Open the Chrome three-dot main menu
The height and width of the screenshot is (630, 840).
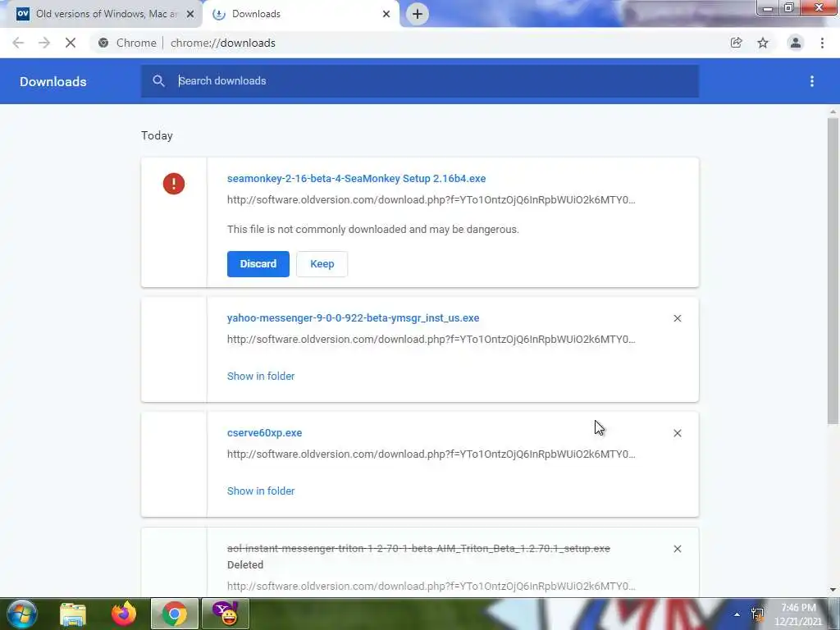pyautogui.click(x=822, y=43)
